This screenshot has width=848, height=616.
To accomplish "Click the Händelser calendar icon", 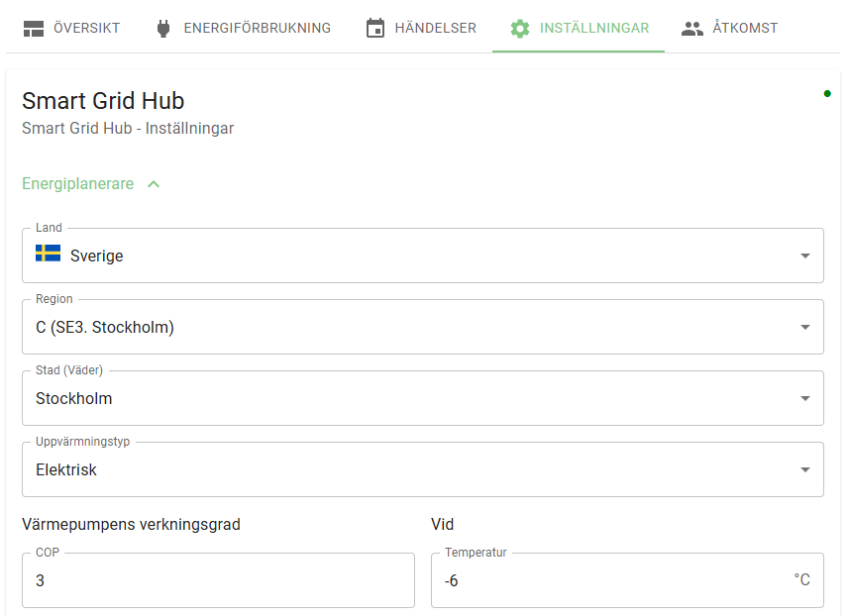I will coord(374,28).
